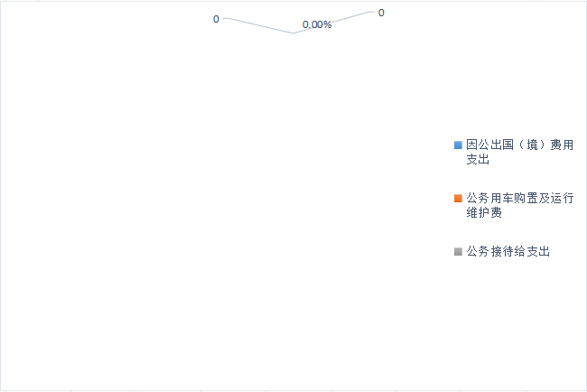Viewport: 587px width, 392px height.
Task: Click the left "0" data label
Action: coord(216,19)
